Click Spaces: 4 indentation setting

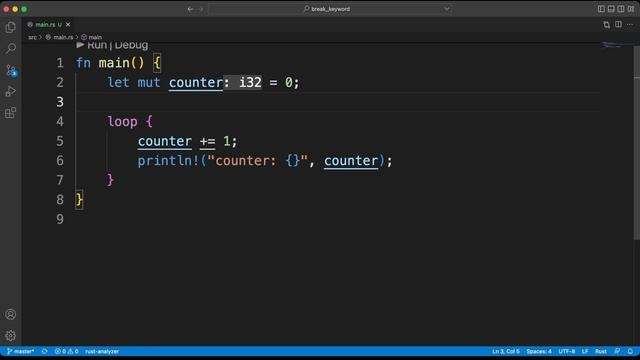point(539,351)
